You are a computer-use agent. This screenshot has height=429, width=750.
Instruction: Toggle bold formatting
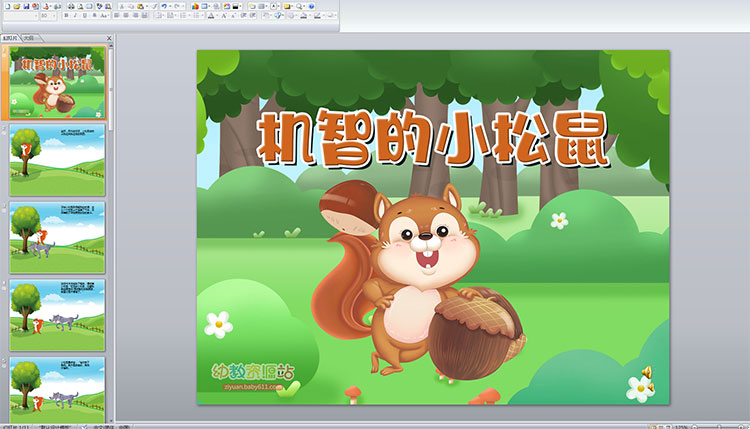coord(66,17)
